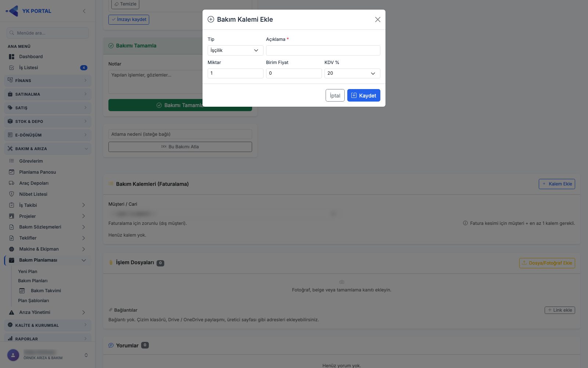Image resolution: width=588 pixels, height=368 pixels.
Task: Click the İş Listesi checklist icon
Action: [x=11, y=68]
